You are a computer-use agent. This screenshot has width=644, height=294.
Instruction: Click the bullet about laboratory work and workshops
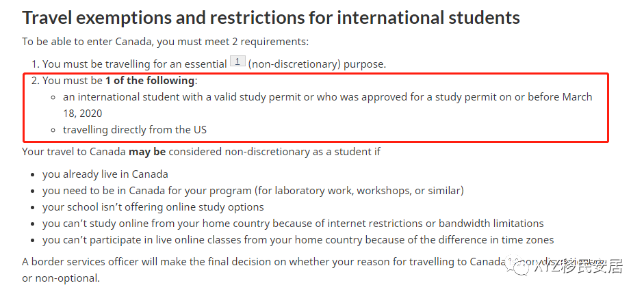click(x=253, y=191)
